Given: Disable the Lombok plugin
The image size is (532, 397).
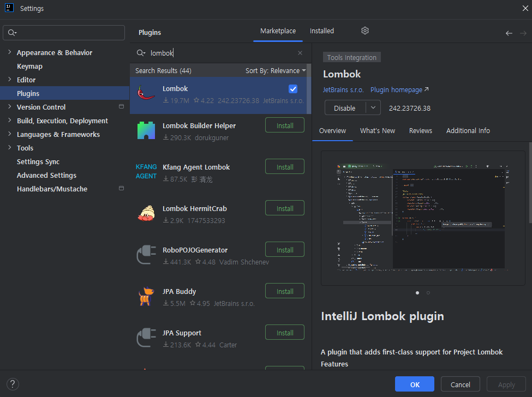Looking at the screenshot, I should [345, 108].
